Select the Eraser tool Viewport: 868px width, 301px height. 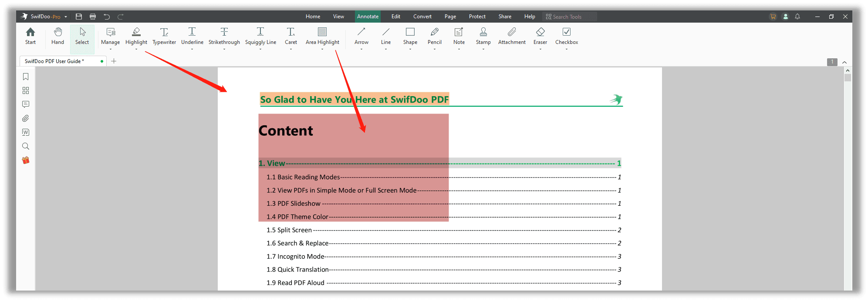[540, 37]
